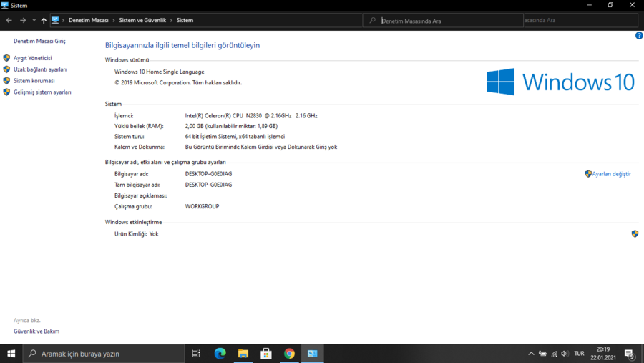The width and height of the screenshot is (644, 363).
Task: Click the Sistem window title icon
Action: click(5, 5)
